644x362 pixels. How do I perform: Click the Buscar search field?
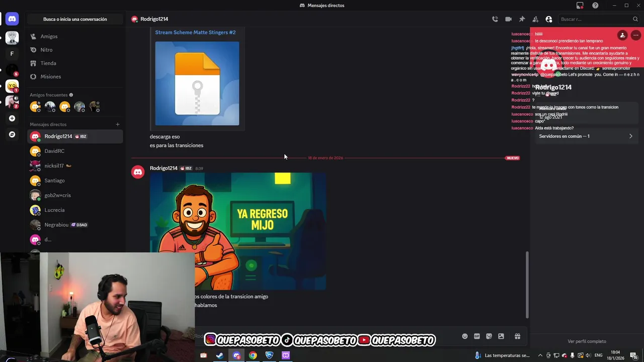tap(599, 19)
